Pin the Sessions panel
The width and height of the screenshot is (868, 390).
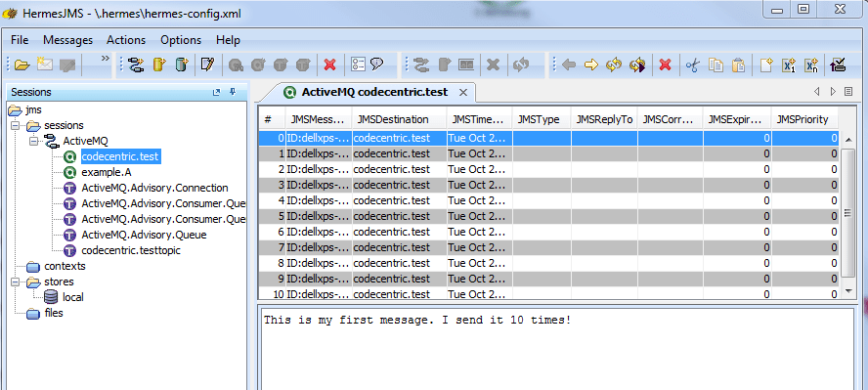[x=233, y=93]
